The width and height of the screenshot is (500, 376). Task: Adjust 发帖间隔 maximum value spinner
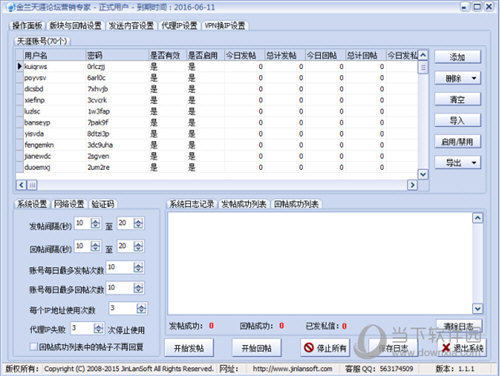[x=138, y=223]
